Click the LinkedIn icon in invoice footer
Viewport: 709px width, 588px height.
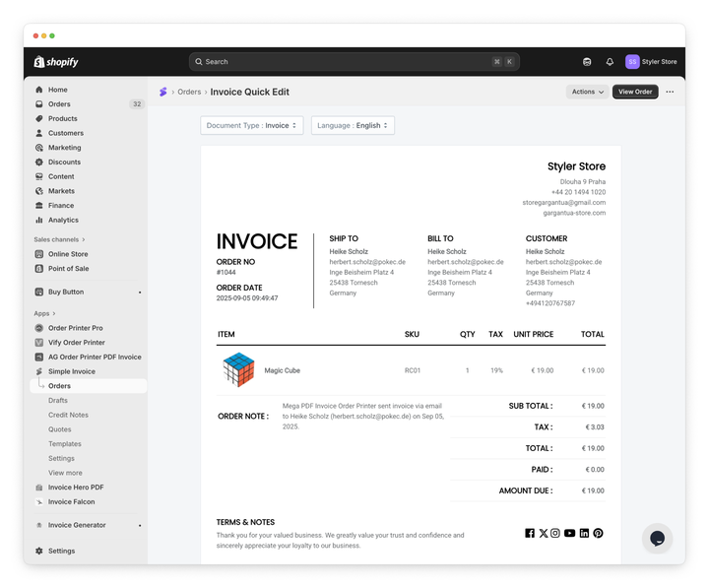tap(584, 533)
